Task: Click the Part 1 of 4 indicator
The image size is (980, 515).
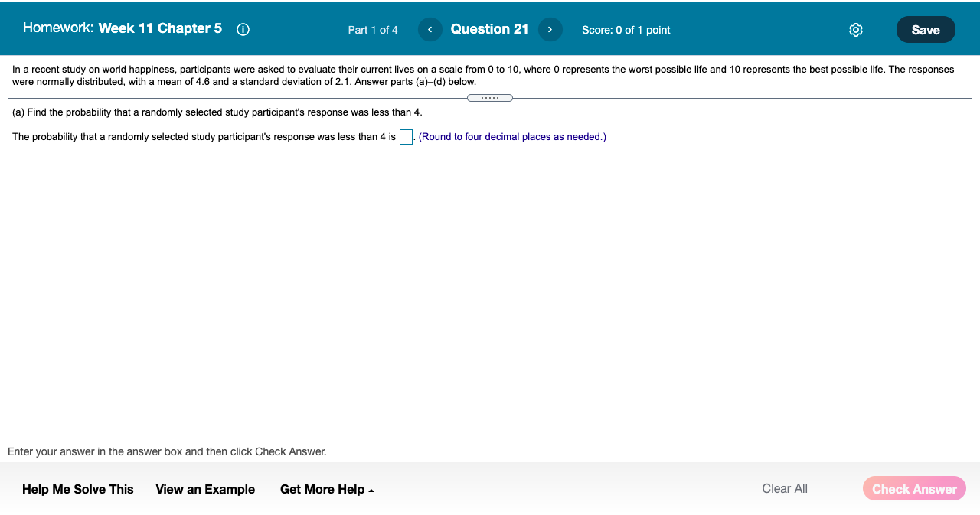Action: (373, 30)
